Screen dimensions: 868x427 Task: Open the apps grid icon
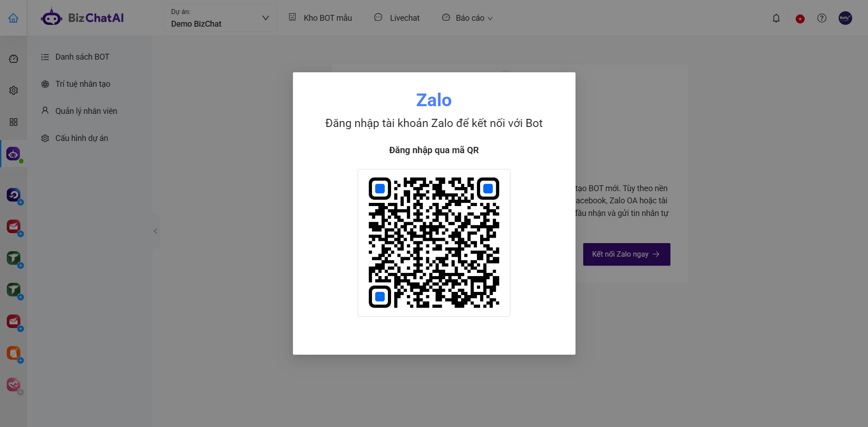tap(14, 122)
